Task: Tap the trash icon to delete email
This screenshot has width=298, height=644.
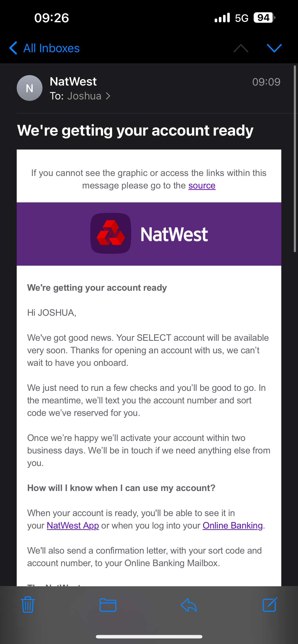Action: tap(28, 605)
